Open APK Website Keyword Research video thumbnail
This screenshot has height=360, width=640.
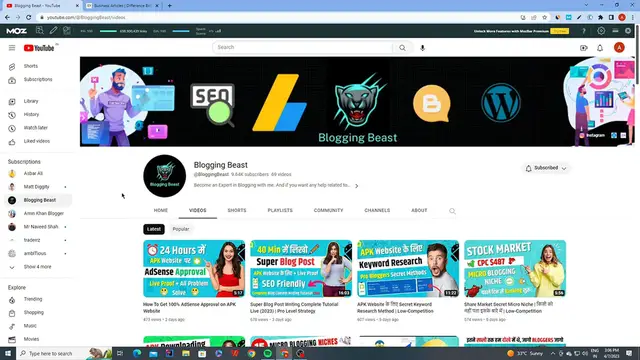(x=408, y=269)
